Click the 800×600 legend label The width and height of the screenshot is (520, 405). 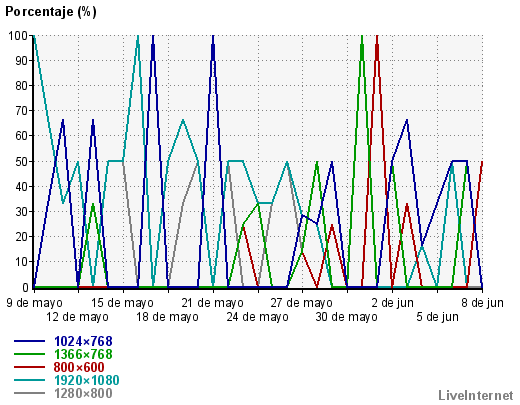[x=79, y=367]
